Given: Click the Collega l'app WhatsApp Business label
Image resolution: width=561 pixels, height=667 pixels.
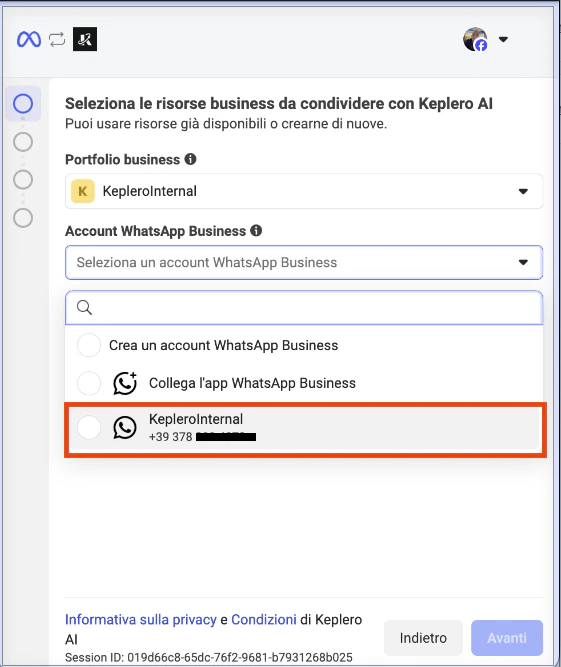Looking at the screenshot, I should point(252,383).
